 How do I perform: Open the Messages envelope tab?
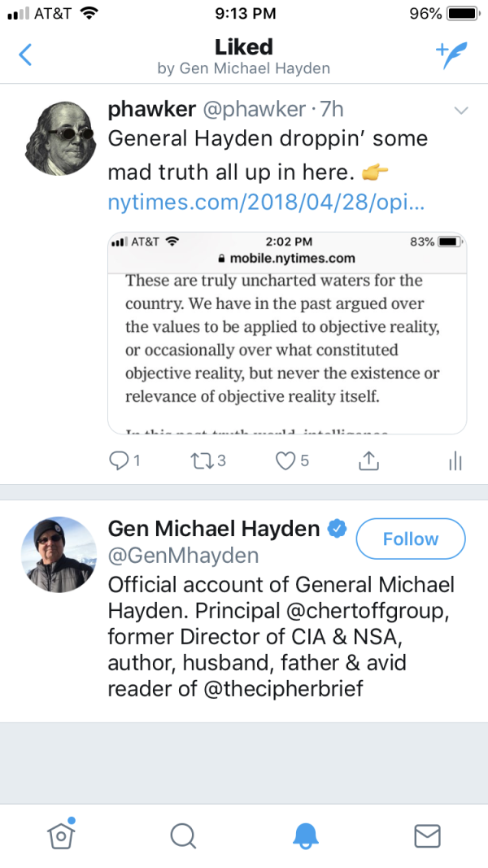click(x=427, y=835)
